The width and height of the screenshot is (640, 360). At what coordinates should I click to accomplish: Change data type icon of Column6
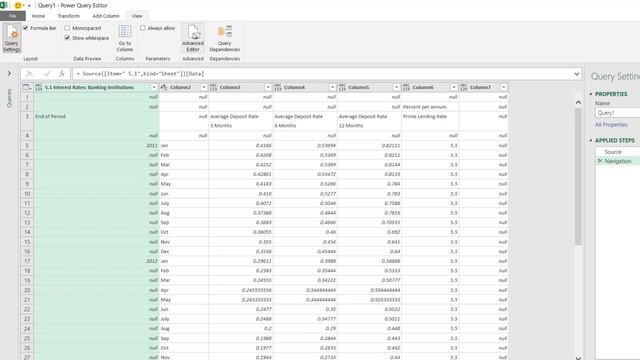(x=406, y=87)
